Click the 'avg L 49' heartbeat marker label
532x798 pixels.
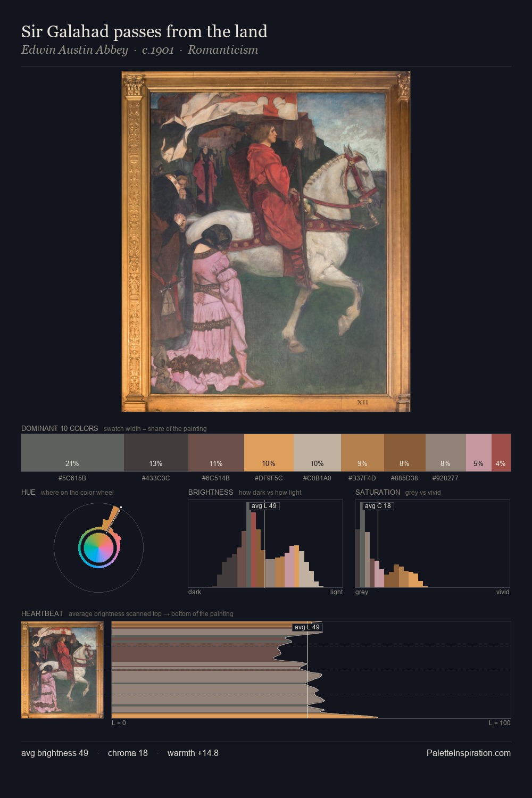307,627
